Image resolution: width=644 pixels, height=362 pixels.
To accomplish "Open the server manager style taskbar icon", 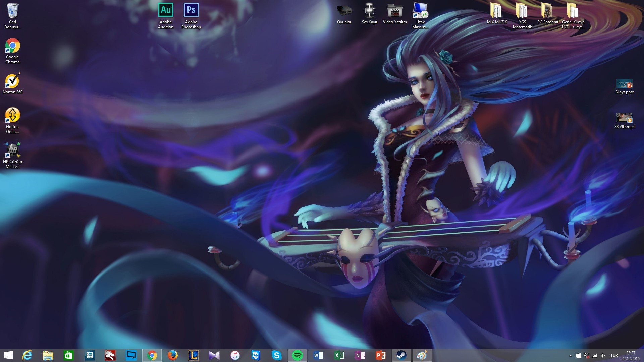I will pyautogui.click(x=90, y=355).
